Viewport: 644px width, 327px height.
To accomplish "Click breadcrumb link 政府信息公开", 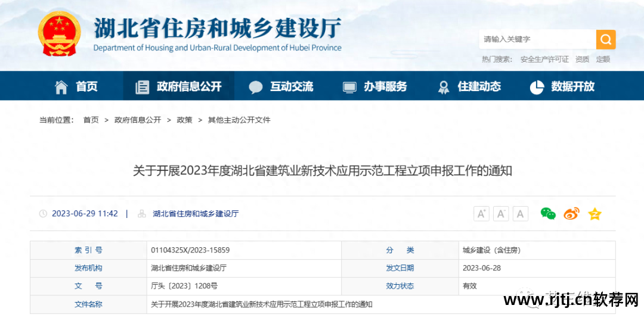I will 138,120.
